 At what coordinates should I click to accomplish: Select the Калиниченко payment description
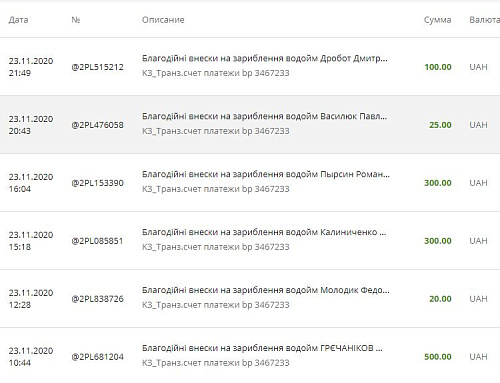(x=264, y=233)
